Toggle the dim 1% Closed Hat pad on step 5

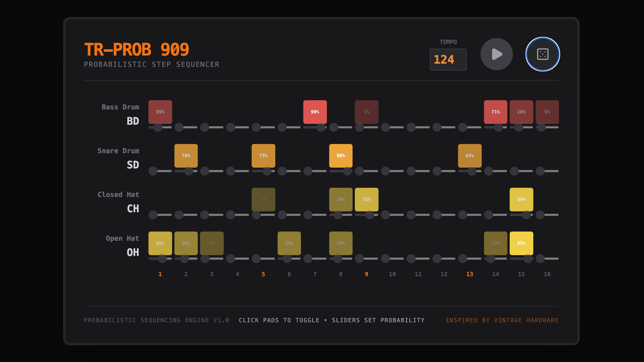[263, 199]
